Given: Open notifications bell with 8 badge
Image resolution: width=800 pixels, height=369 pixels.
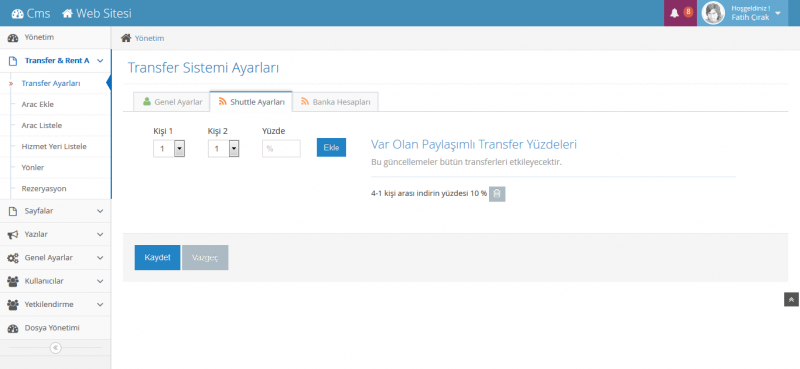Looking at the screenshot, I should click(680, 13).
